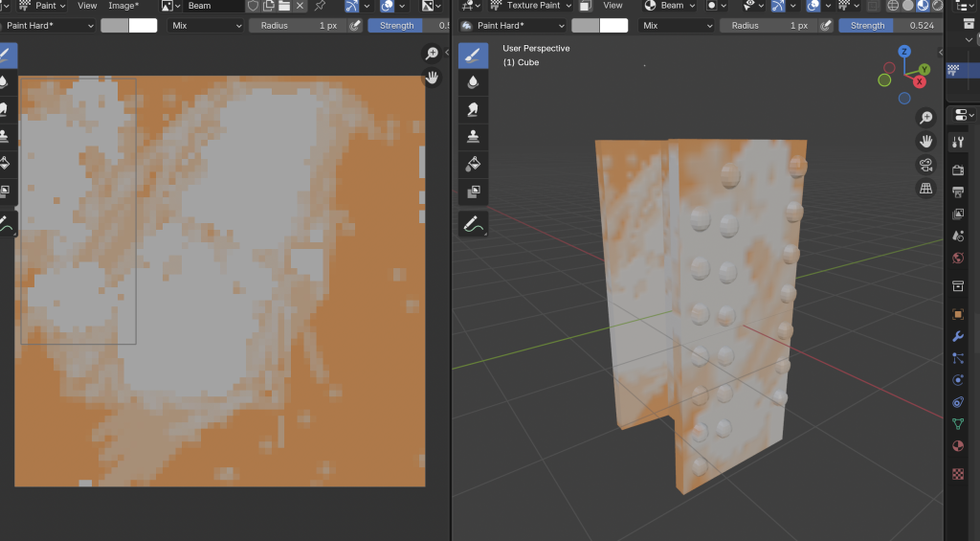Open the Image* menu in image editor
980x541 pixels.
click(122, 6)
